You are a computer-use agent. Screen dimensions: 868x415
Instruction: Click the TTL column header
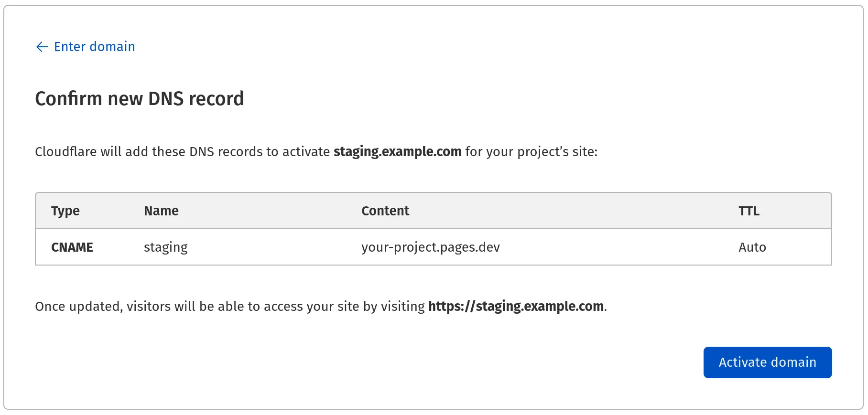pos(748,211)
